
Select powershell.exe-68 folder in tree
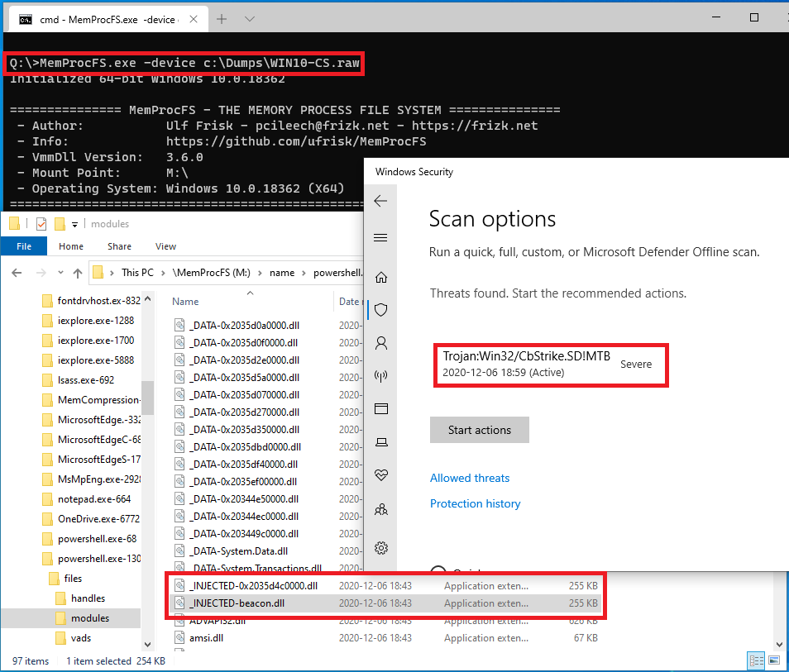point(89,539)
